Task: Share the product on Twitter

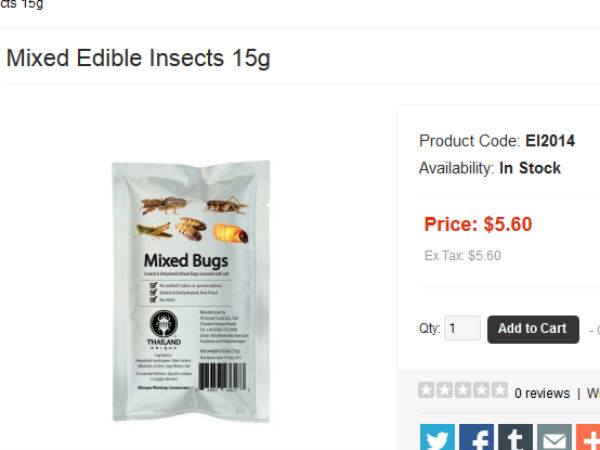Action: click(x=437, y=437)
